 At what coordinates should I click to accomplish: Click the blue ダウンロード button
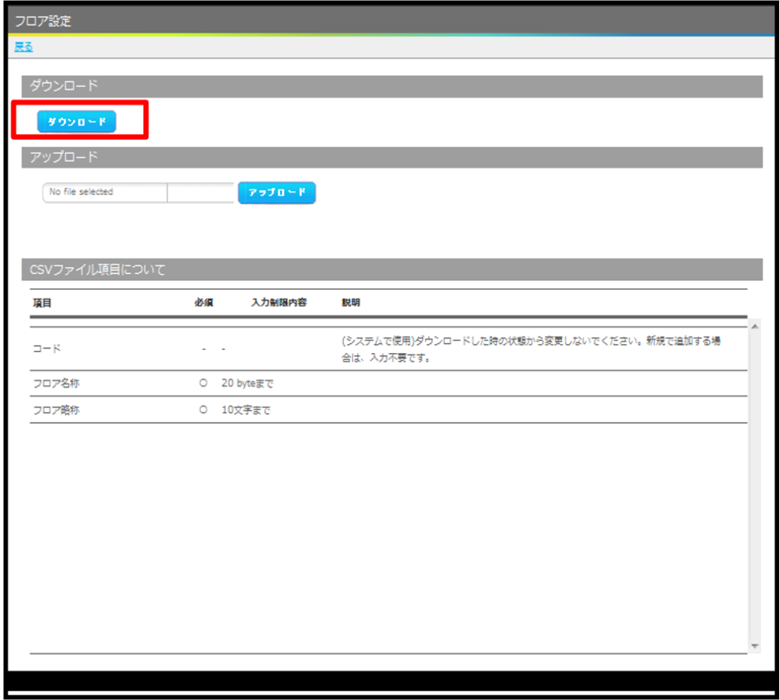(77, 122)
